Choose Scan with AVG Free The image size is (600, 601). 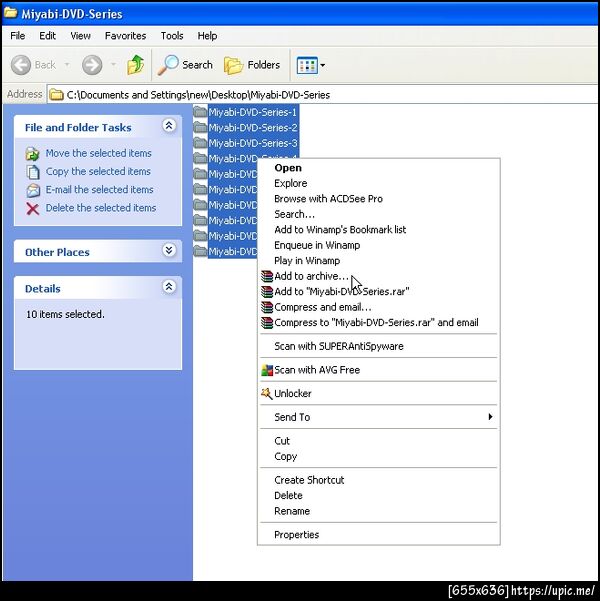coord(378,370)
